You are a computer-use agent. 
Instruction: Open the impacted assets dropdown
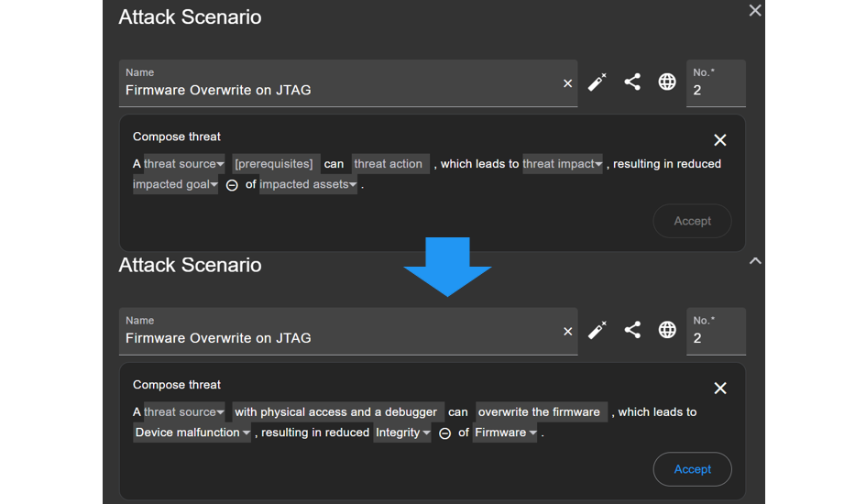click(309, 184)
